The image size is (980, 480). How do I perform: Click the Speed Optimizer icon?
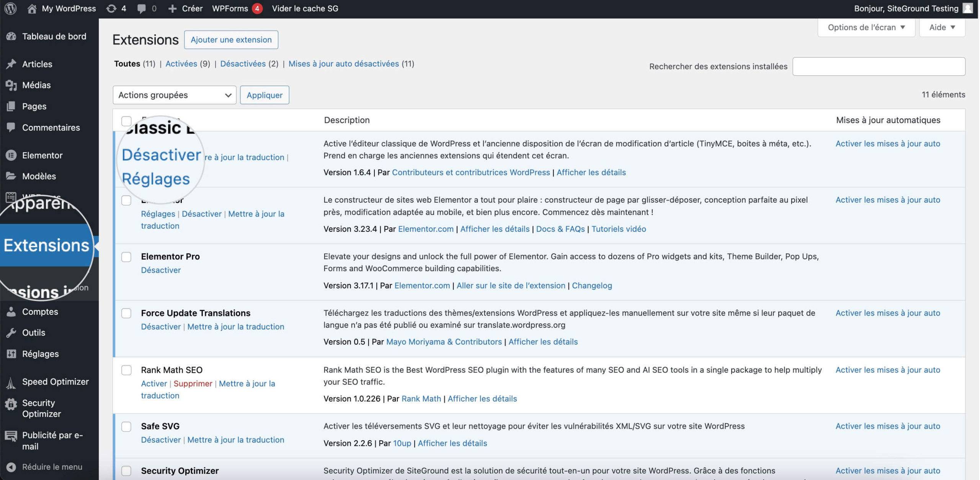click(11, 382)
